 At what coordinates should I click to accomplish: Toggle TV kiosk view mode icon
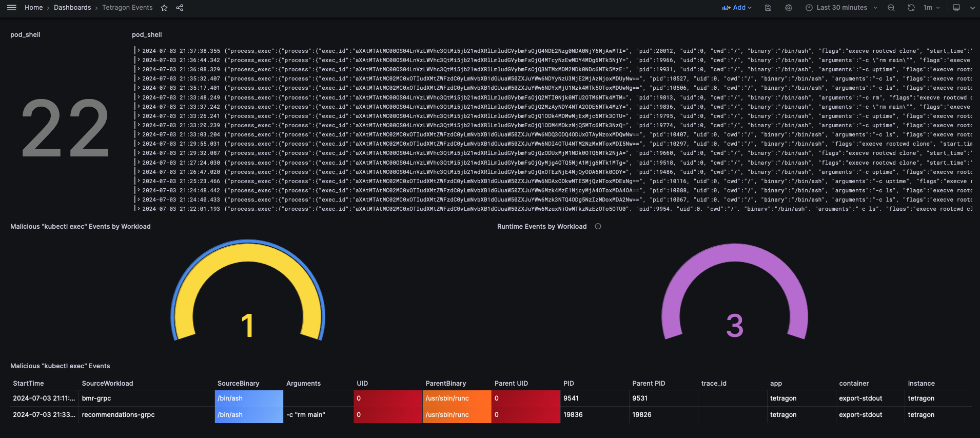(x=956, y=8)
